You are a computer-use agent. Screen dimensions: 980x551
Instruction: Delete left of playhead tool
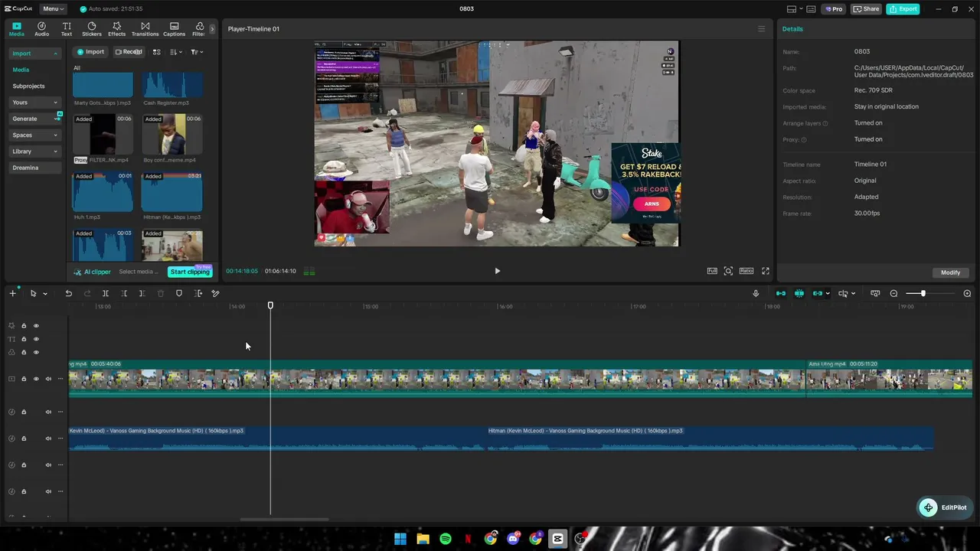coord(124,293)
